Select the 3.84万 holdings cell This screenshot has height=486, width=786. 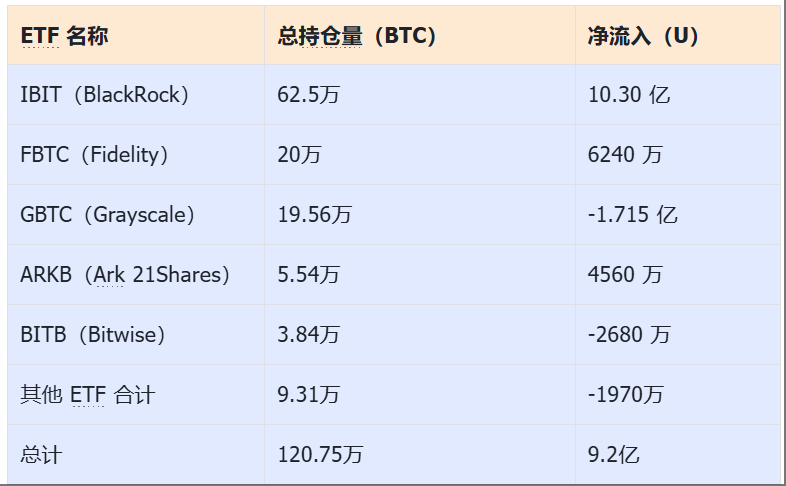click(x=420, y=335)
